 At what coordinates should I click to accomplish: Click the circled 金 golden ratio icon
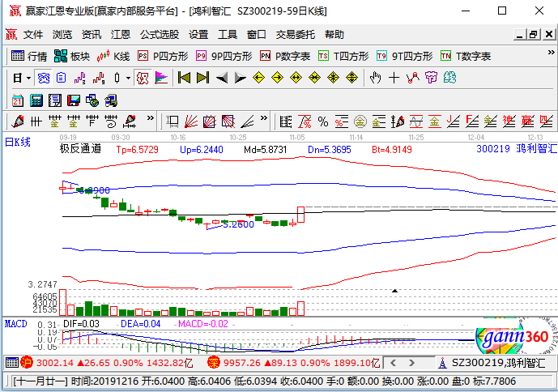coord(360,121)
